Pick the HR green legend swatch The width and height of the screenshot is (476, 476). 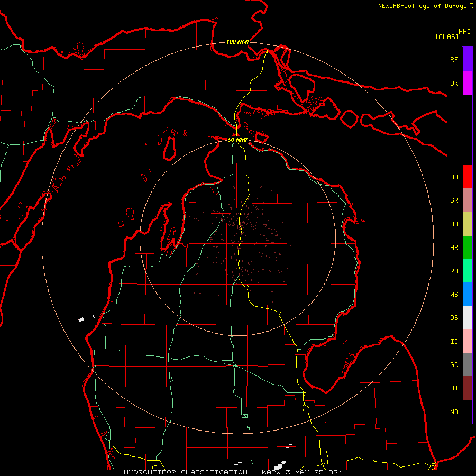[467, 248]
